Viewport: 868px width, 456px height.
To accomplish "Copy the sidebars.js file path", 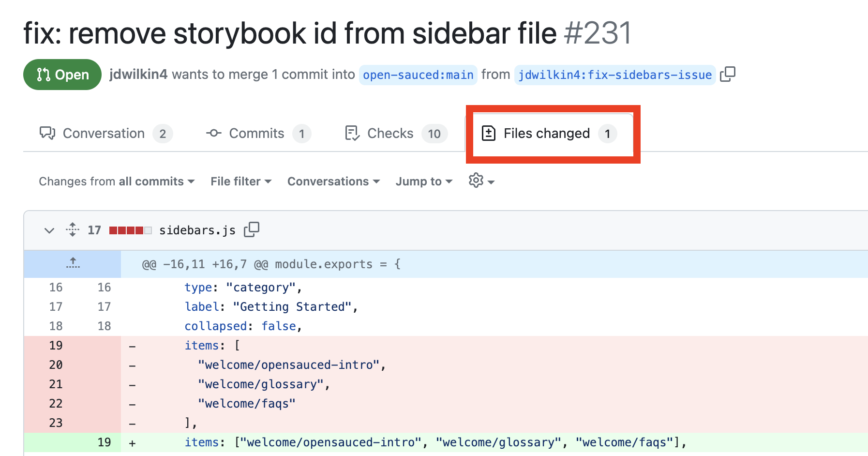I will [252, 229].
